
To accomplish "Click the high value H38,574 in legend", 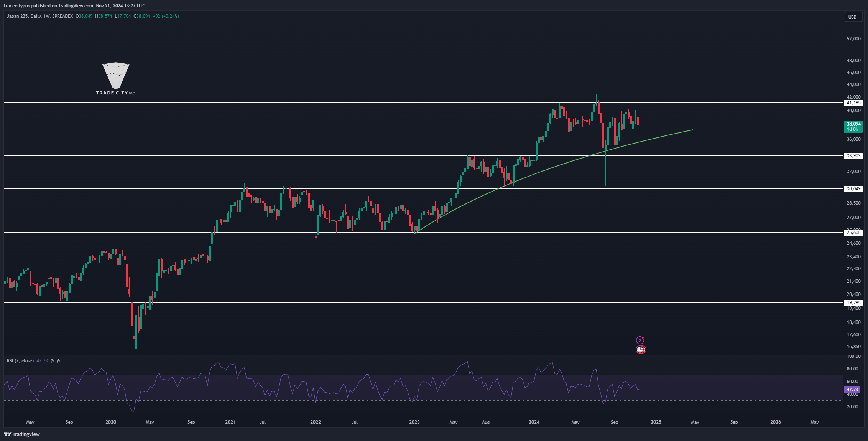I will coord(104,16).
